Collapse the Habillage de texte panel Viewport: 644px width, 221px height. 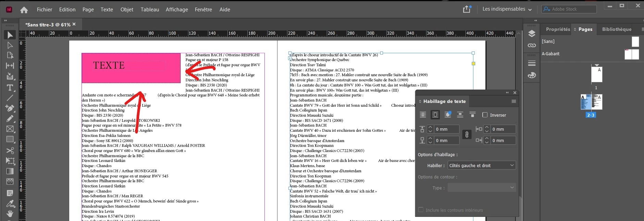[x=507, y=93]
